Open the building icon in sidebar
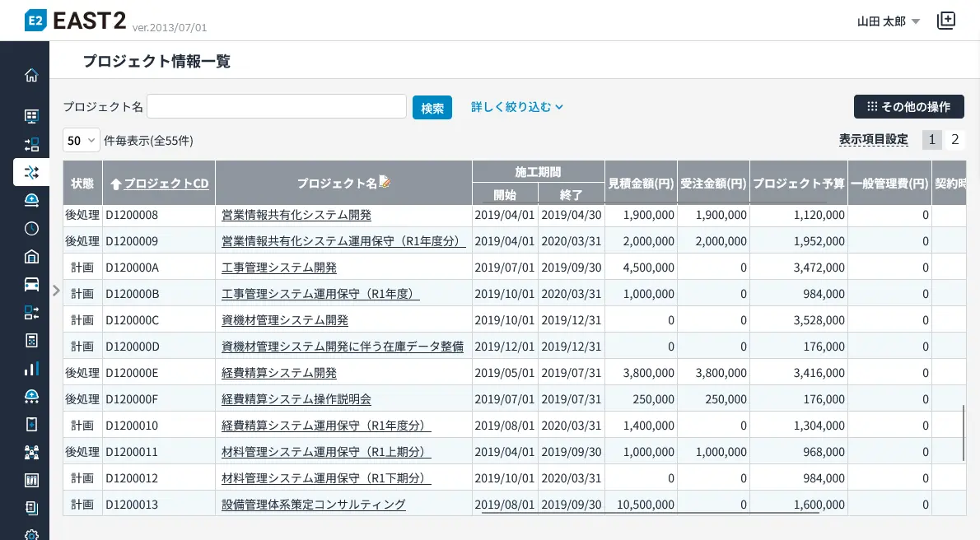The image size is (980, 540). click(31, 256)
